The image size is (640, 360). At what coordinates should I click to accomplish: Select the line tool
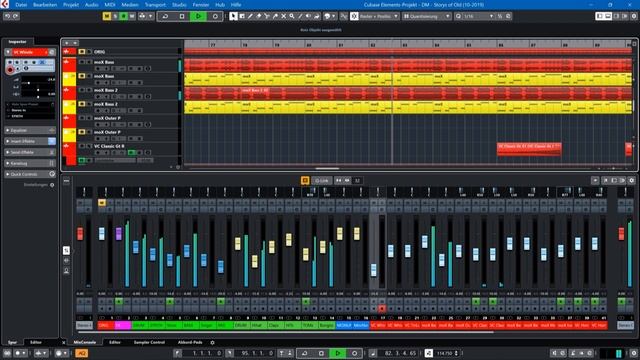pyautogui.click(x=300, y=16)
